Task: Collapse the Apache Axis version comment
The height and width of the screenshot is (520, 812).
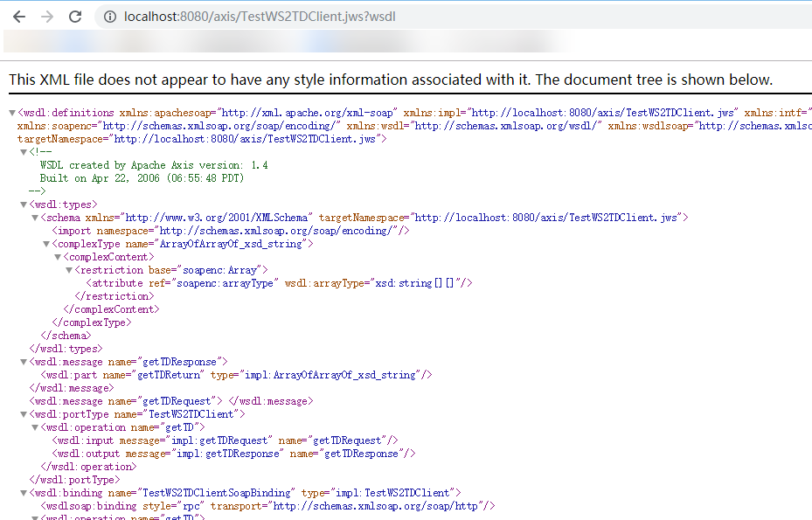Action: [x=24, y=151]
